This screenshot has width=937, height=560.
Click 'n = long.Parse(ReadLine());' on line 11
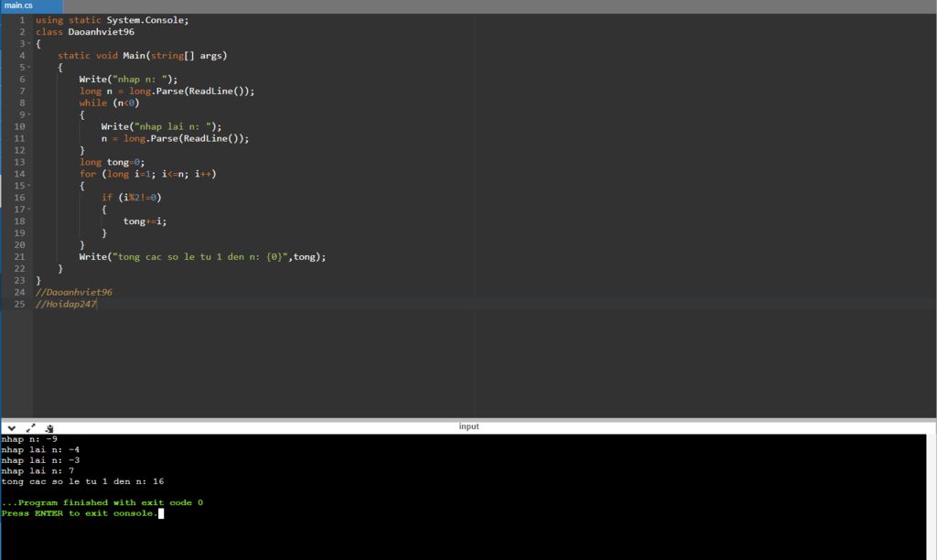tap(175, 139)
